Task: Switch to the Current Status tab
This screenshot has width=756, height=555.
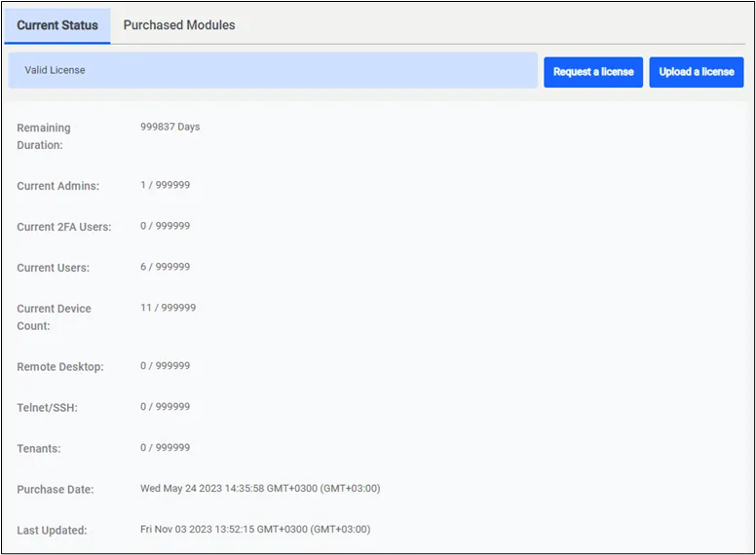Action: pyautogui.click(x=57, y=25)
